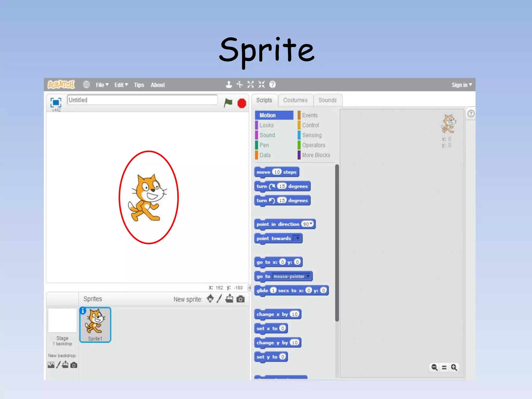Open the point towards dropdown
This screenshot has height=399, width=532.
(297, 238)
